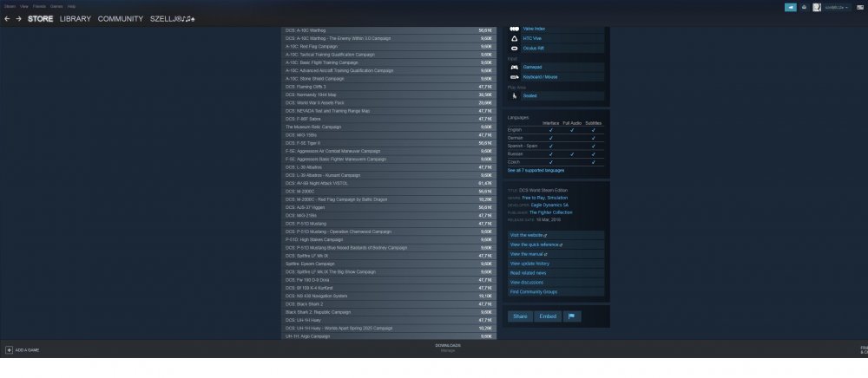The width and height of the screenshot is (868, 378).
Task: Click the plus icon beside Add a Game
Action: pyautogui.click(x=9, y=349)
